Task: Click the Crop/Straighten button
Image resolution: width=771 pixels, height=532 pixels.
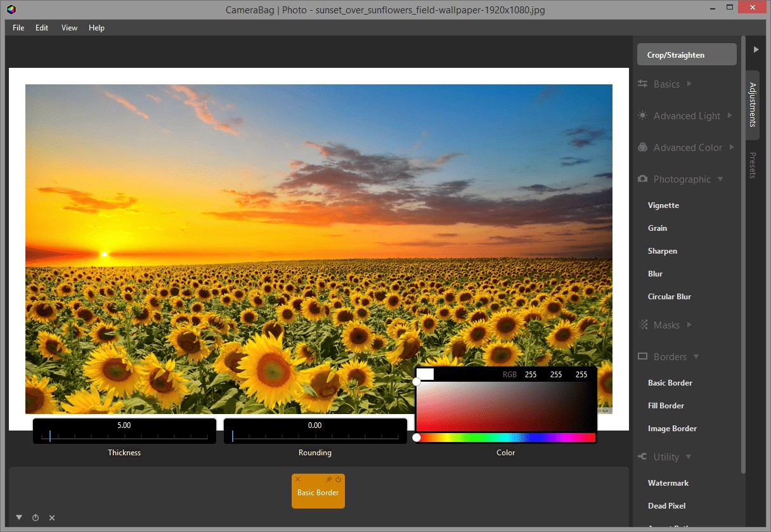Action: 687,55
